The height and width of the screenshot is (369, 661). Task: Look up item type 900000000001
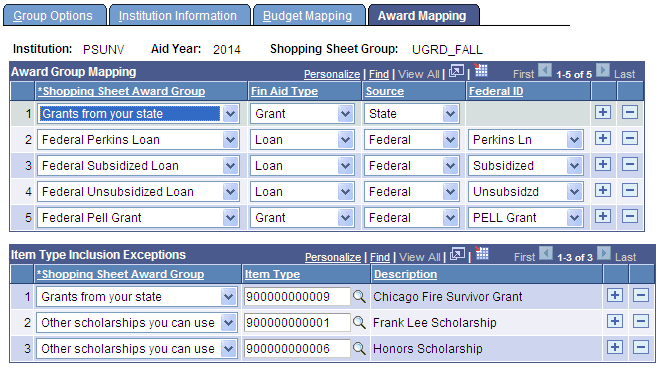359,323
